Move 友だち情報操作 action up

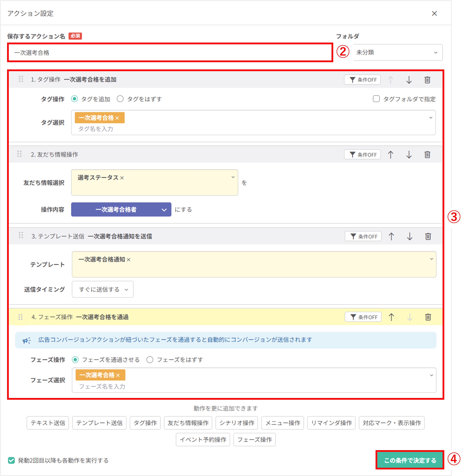click(x=390, y=155)
